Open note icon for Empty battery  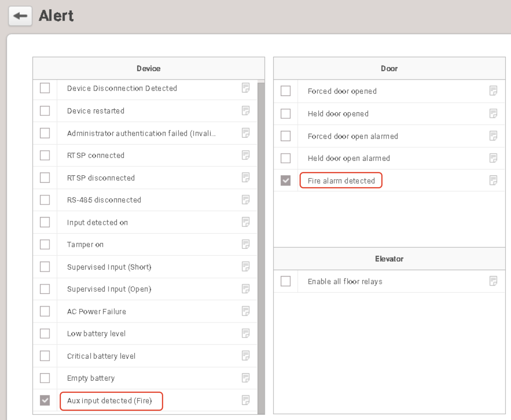(x=246, y=378)
